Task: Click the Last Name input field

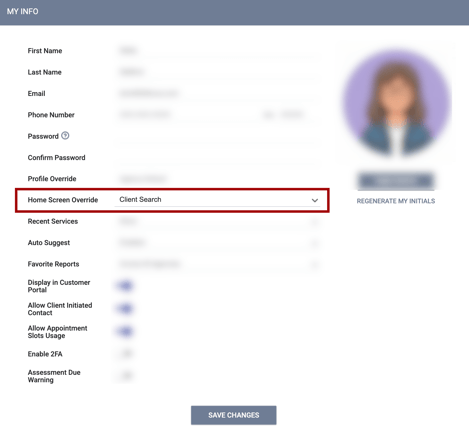Action: 217,72
